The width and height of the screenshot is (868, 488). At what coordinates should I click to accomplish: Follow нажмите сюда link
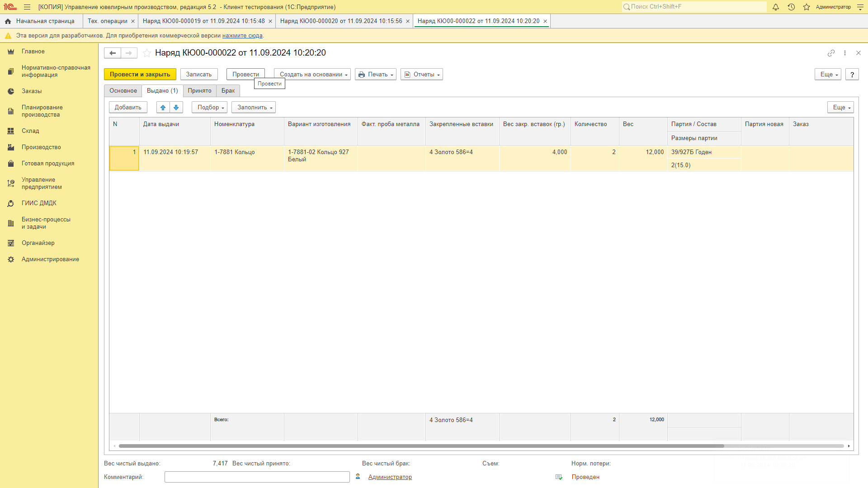point(242,36)
